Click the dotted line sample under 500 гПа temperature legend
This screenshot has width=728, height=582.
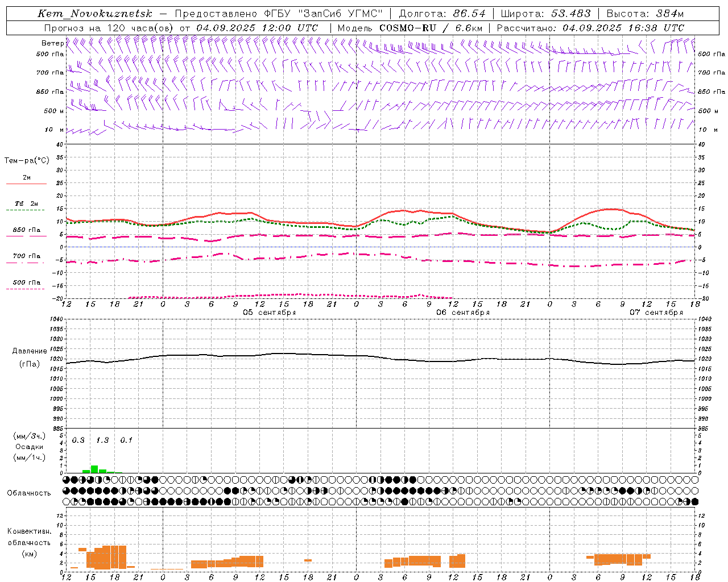[25, 289]
